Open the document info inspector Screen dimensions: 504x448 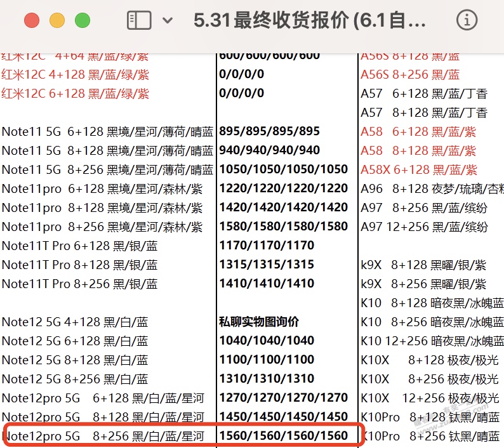(467, 20)
